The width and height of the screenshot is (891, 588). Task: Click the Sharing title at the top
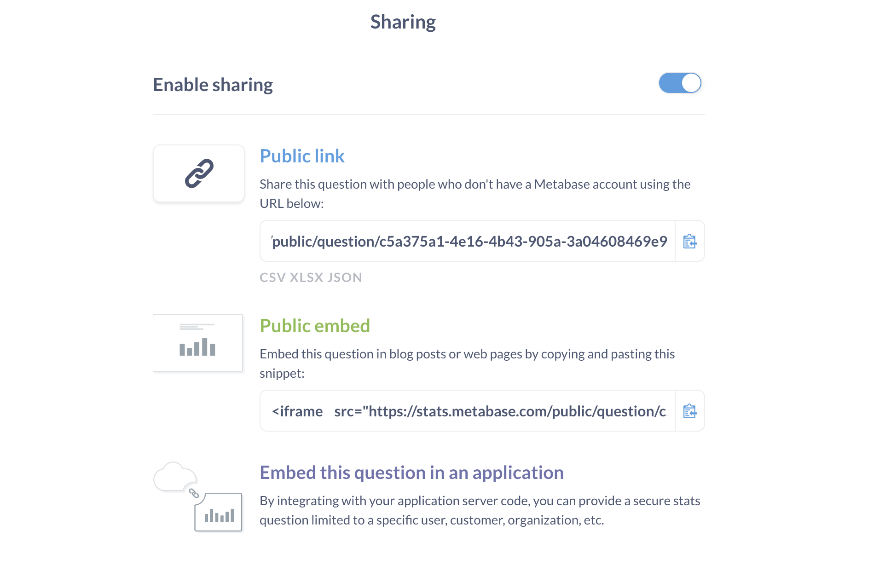click(x=403, y=22)
